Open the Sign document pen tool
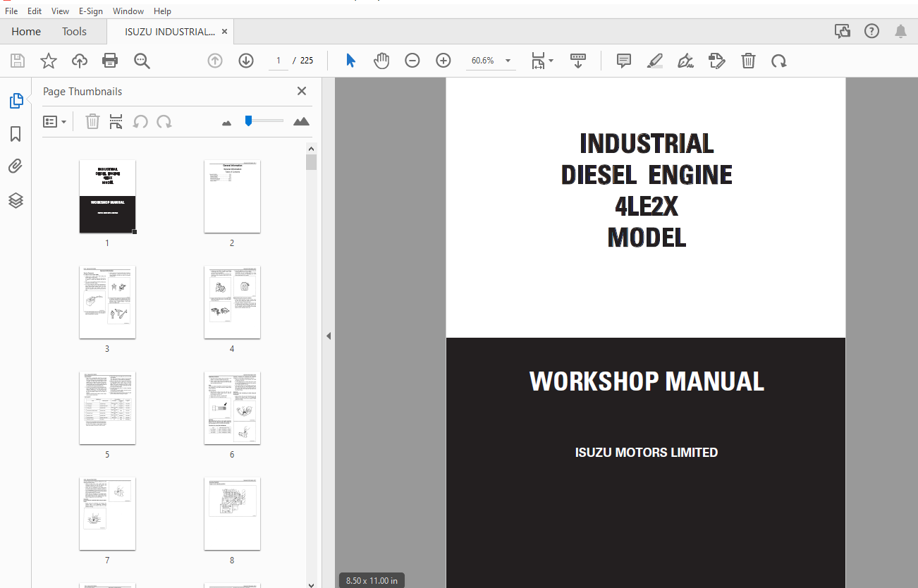Screen dimensions: 918x588 pyautogui.click(x=686, y=61)
